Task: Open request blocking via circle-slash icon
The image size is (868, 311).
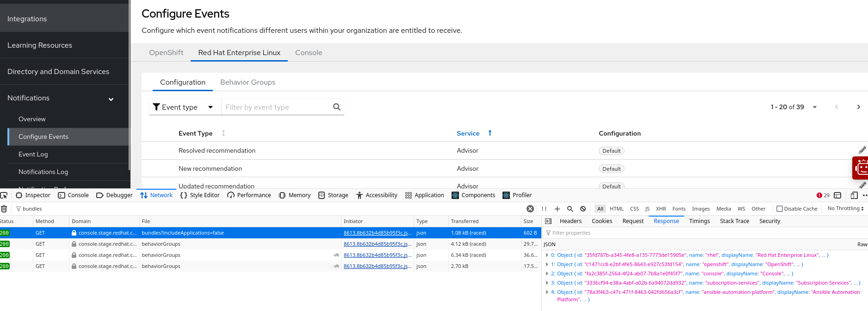Action: (583, 209)
